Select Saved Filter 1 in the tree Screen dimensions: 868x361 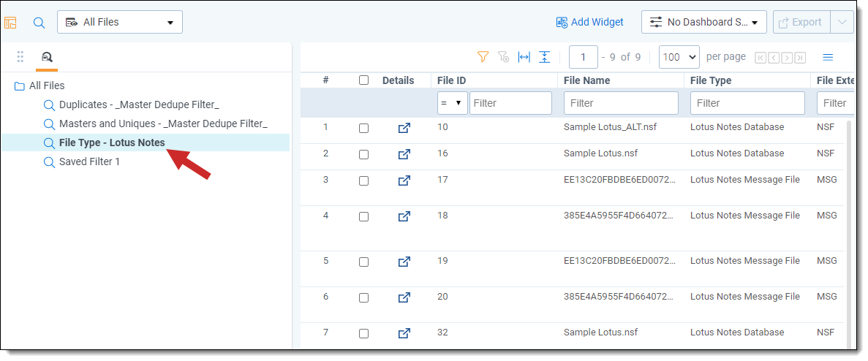(89, 161)
